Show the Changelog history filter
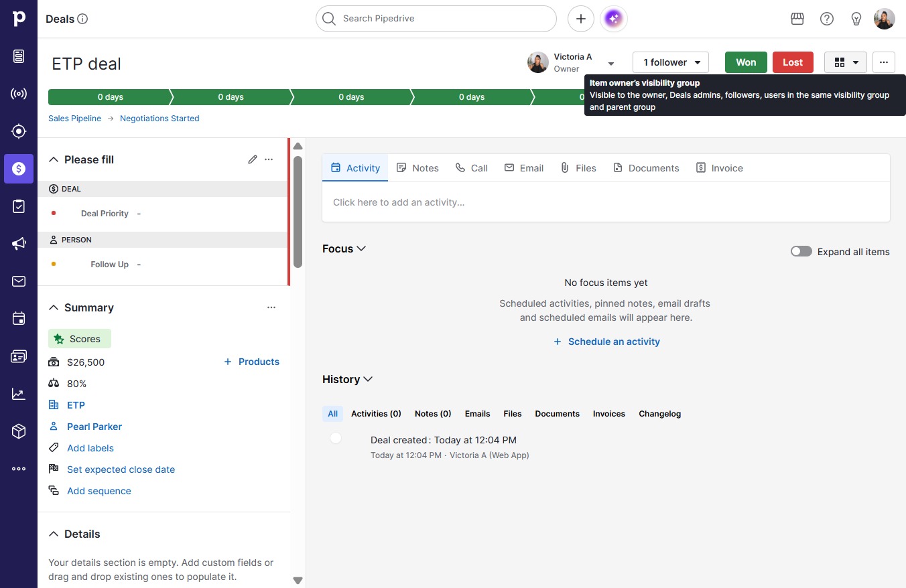906x588 pixels. click(659, 414)
